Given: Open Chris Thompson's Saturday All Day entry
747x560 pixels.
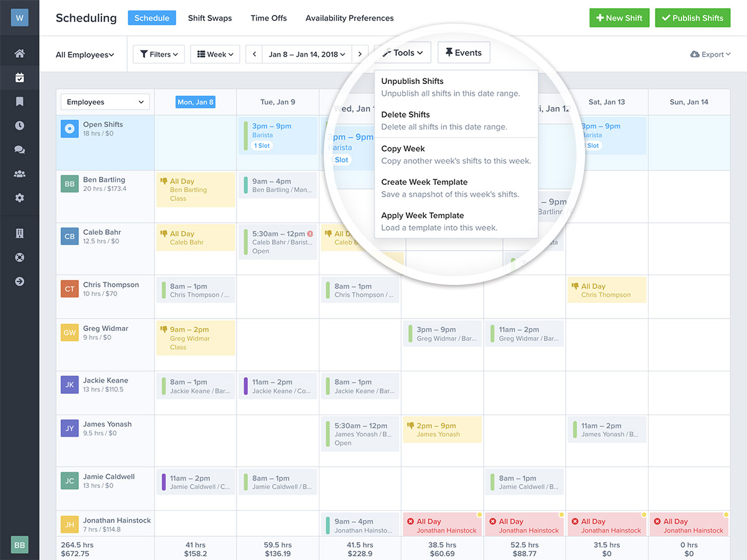Looking at the screenshot, I should click(x=607, y=291).
